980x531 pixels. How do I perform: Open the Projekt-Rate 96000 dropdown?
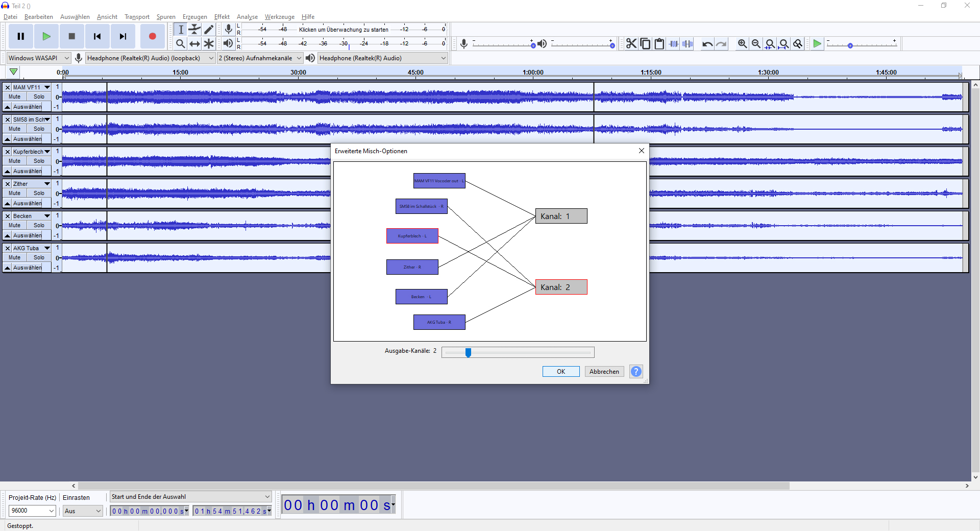coord(32,511)
